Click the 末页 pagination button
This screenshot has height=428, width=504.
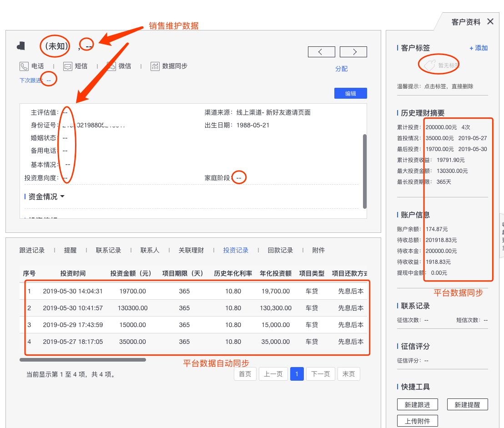pos(349,374)
